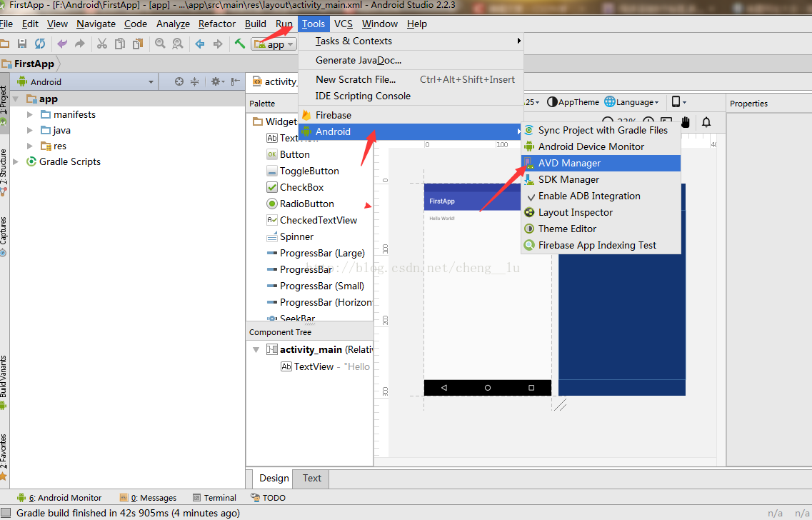Expand the java folder
Screen dimensions: 812x520
[x=29, y=131]
